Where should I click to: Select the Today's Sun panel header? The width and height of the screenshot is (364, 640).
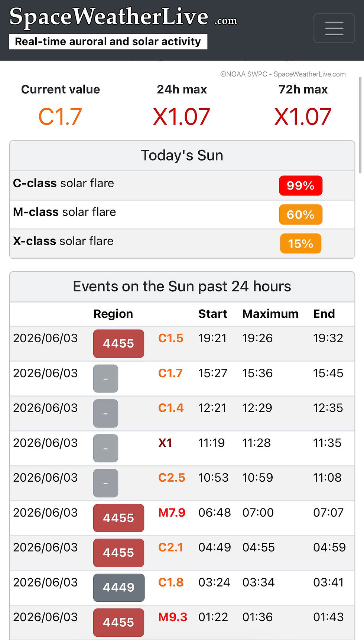182,156
